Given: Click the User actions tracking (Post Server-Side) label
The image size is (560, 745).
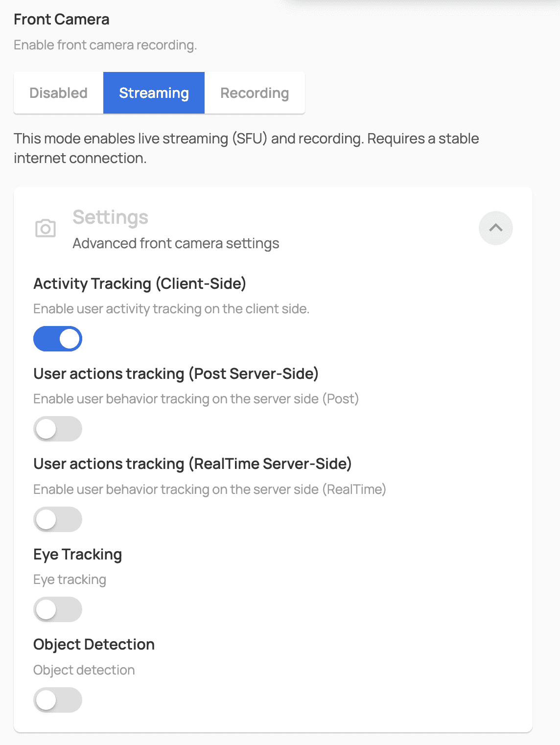Looking at the screenshot, I should tap(176, 374).
